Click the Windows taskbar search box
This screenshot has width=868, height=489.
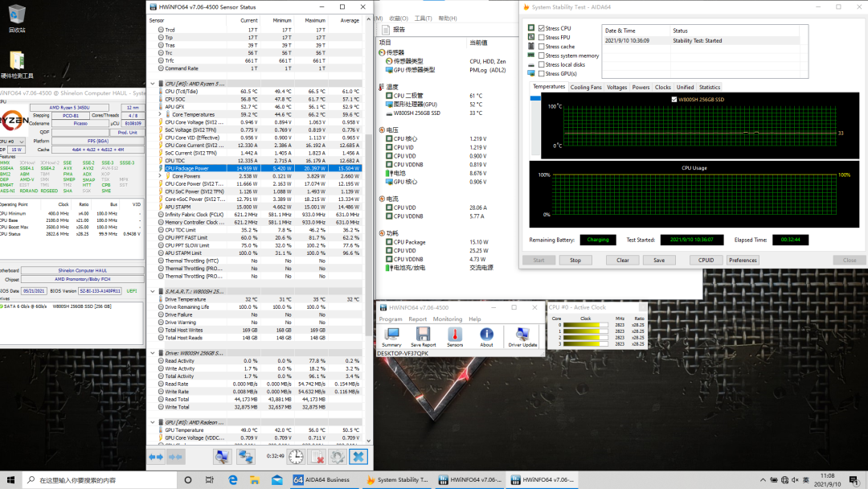88,480
